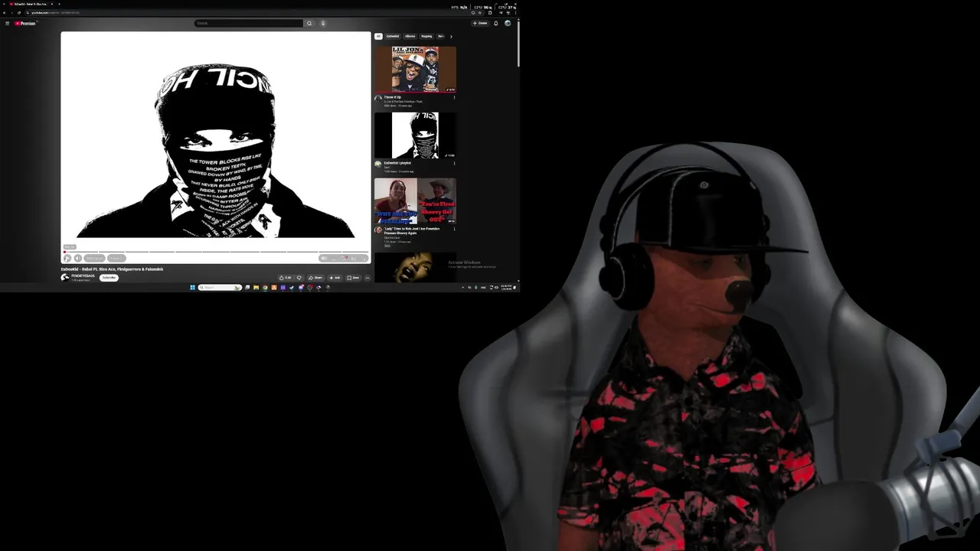The height and width of the screenshot is (551, 980).
Task: Toggle fullscreen on the video player
Action: (363, 258)
